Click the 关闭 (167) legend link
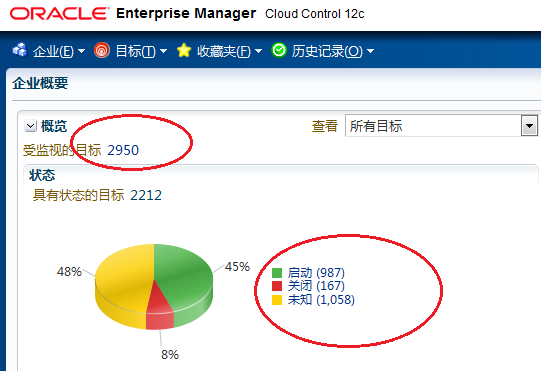The height and width of the screenshot is (371, 541). [316, 286]
